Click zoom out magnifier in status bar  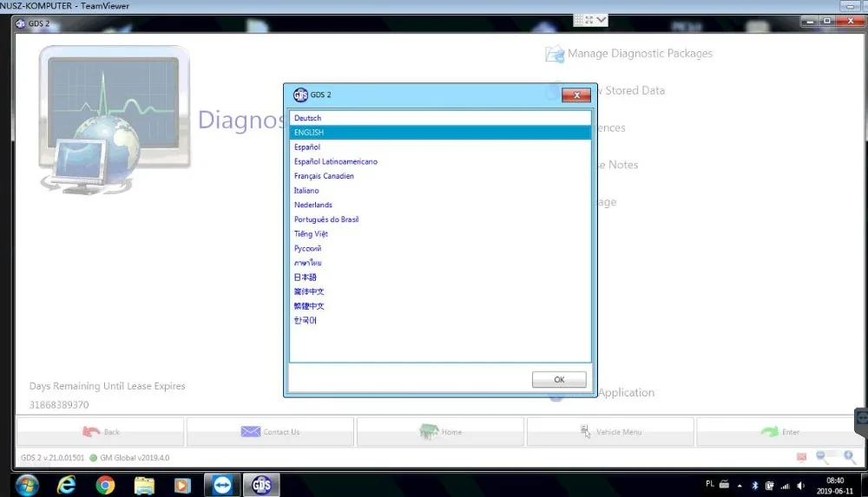pyautogui.click(x=822, y=456)
